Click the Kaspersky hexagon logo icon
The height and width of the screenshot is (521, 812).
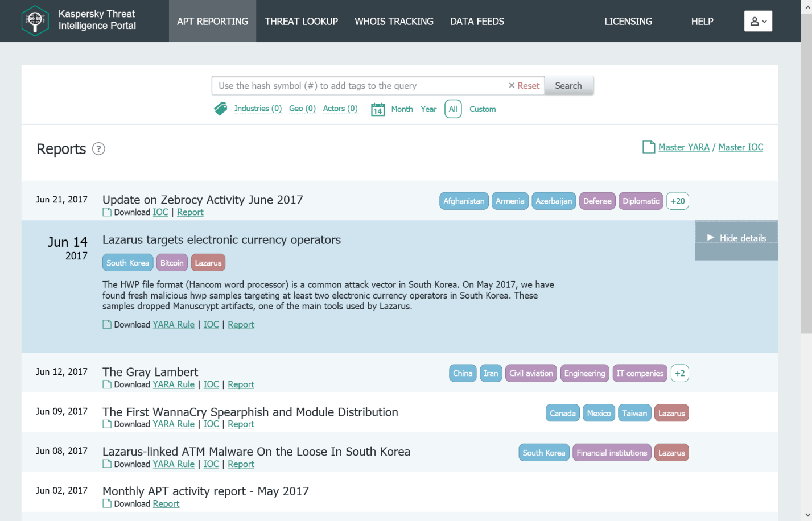(35, 20)
